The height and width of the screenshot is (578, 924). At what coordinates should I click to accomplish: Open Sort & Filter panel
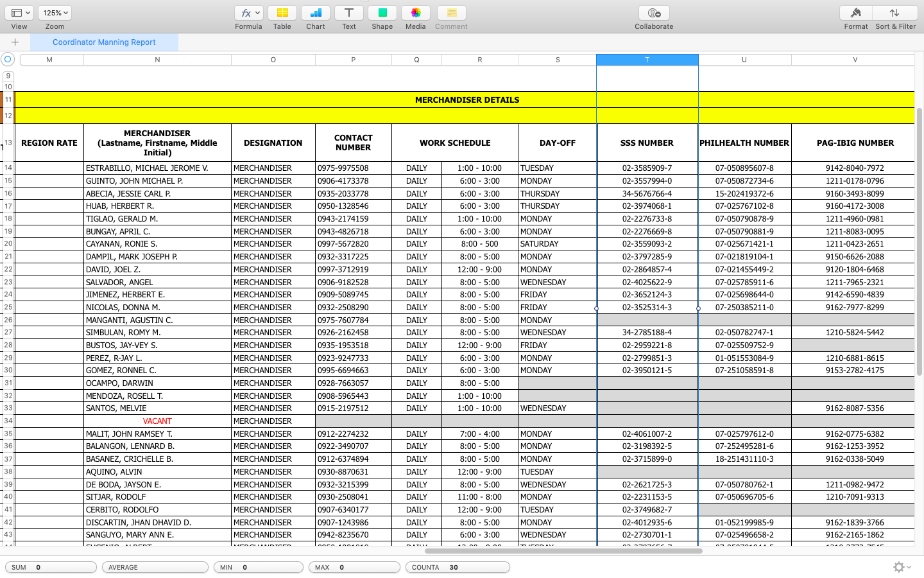[895, 13]
